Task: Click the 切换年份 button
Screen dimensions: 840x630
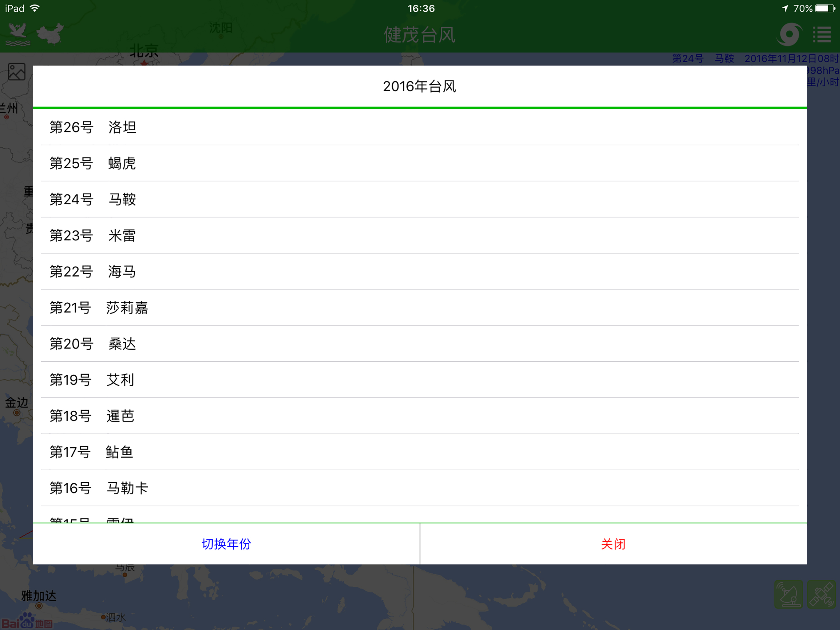Action: pyautogui.click(x=226, y=544)
